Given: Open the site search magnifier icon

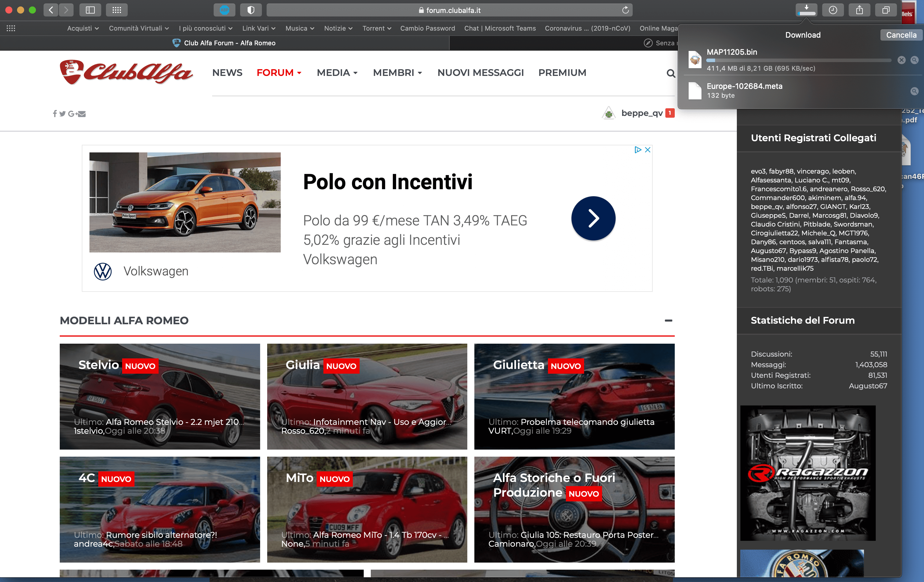Looking at the screenshot, I should coord(671,73).
